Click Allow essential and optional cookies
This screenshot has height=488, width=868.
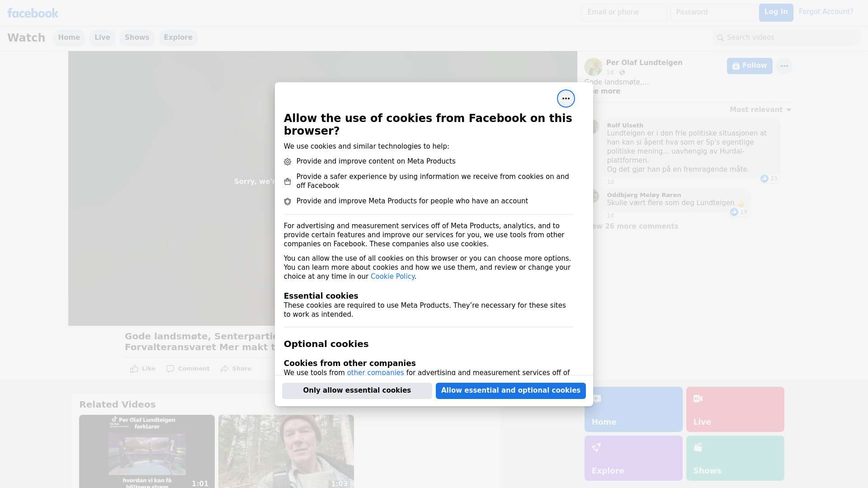510,390
